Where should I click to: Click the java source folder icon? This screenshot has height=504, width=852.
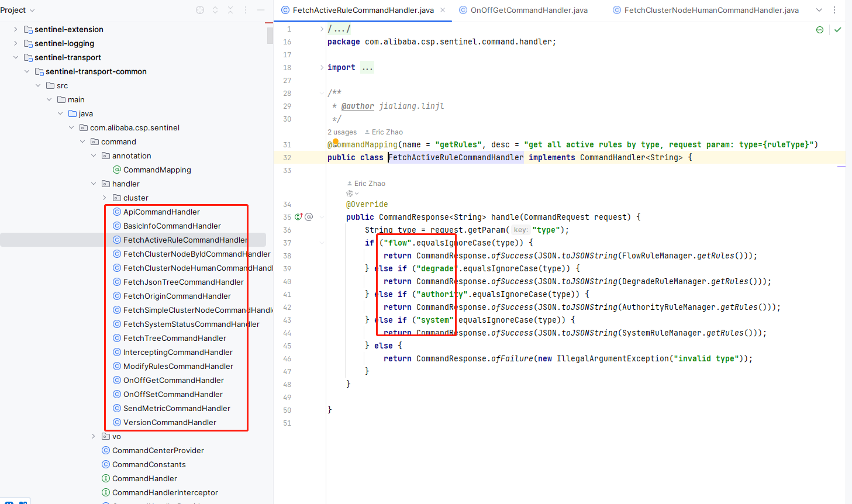pyautogui.click(x=73, y=113)
